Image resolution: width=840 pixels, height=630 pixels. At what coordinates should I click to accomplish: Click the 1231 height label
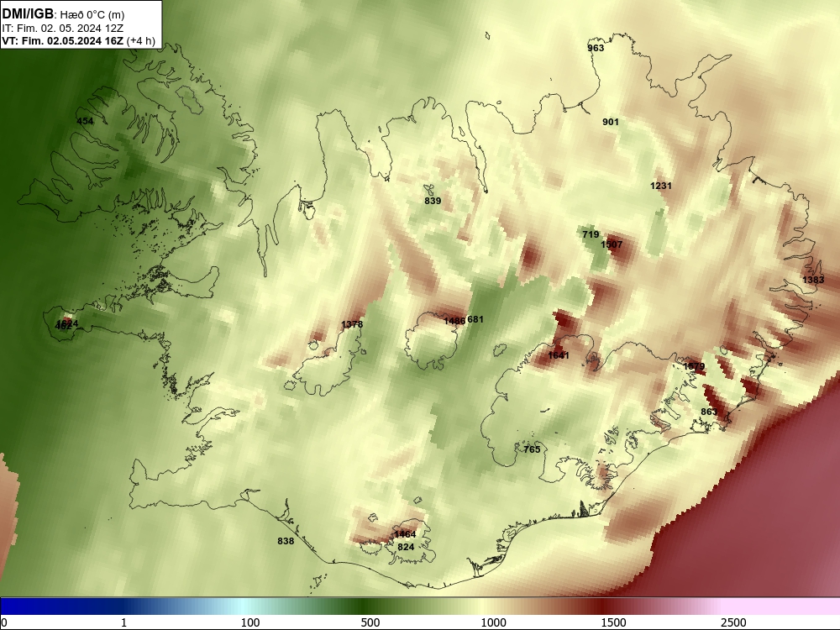pos(661,186)
